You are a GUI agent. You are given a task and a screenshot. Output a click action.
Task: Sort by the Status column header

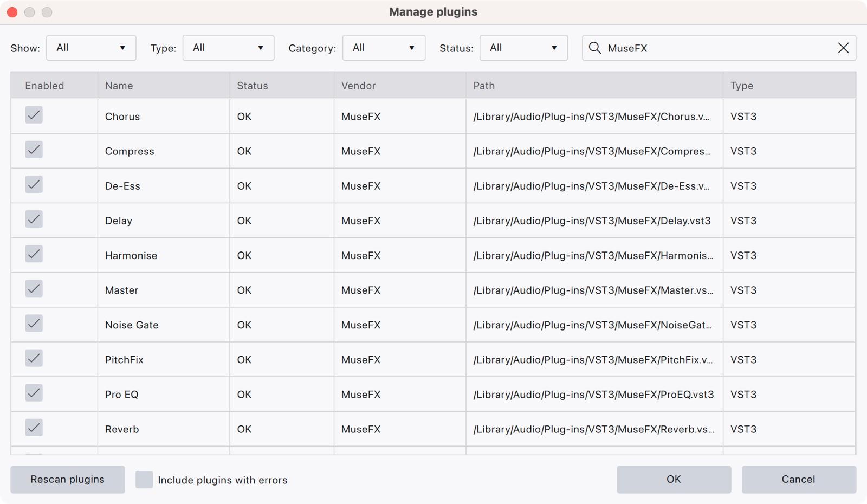pyautogui.click(x=282, y=86)
